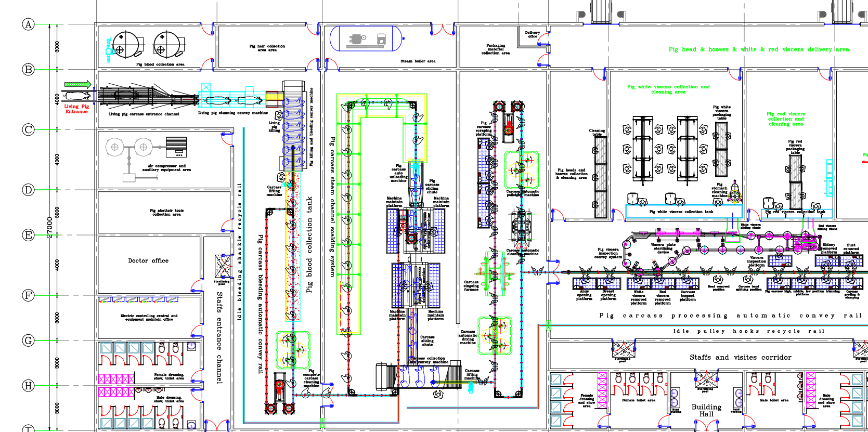Click 'Pig complete carcass cleaning machine' label

point(311,378)
